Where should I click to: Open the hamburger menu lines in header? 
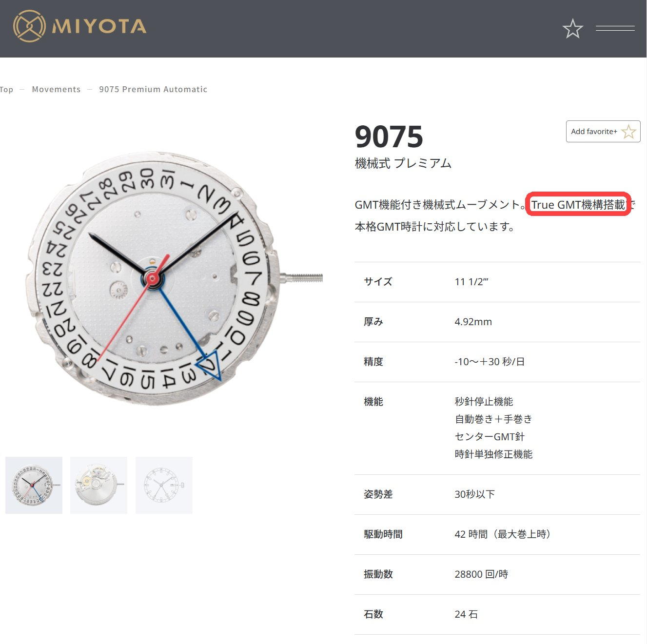tap(615, 28)
